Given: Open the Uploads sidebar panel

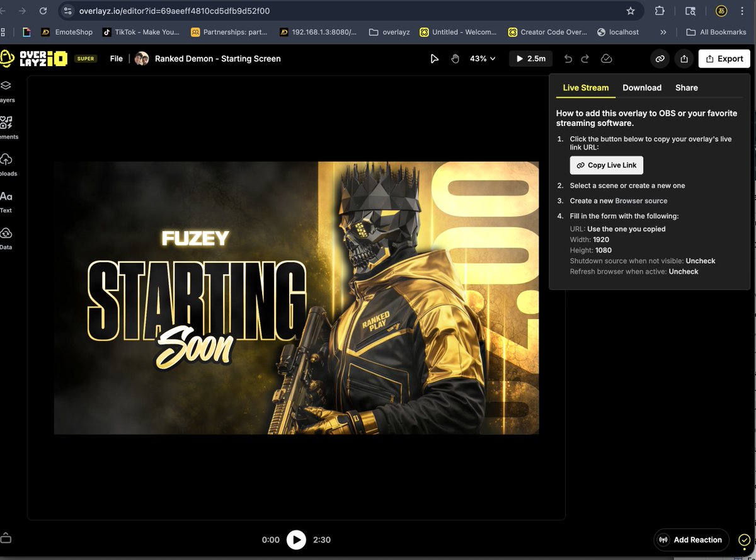Looking at the screenshot, I should [x=7, y=164].
